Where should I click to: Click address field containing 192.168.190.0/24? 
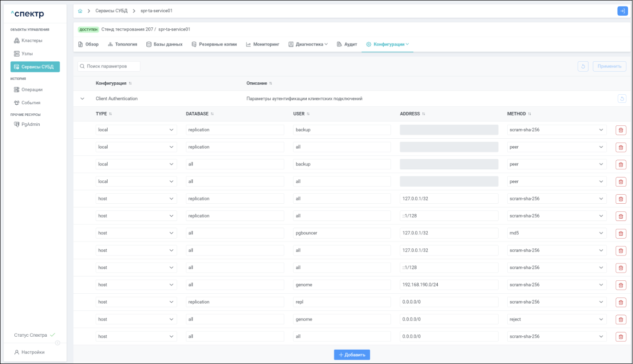449,285
